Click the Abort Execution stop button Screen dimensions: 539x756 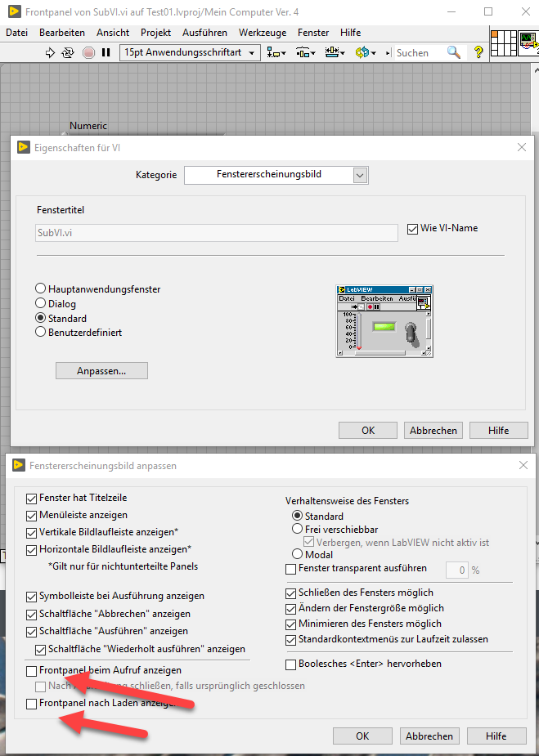point(88,52)
